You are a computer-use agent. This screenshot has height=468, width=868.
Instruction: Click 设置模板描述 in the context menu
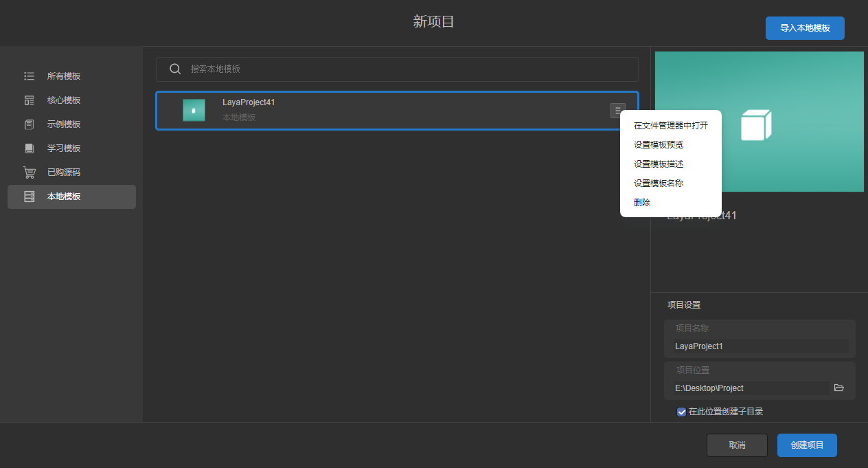[x=658, y=164]
